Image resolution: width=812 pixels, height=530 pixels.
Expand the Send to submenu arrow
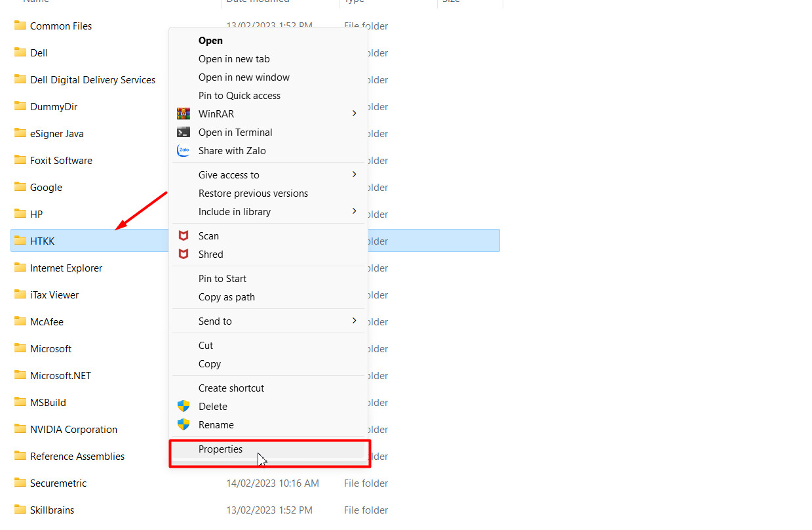(x=354, y=321)
